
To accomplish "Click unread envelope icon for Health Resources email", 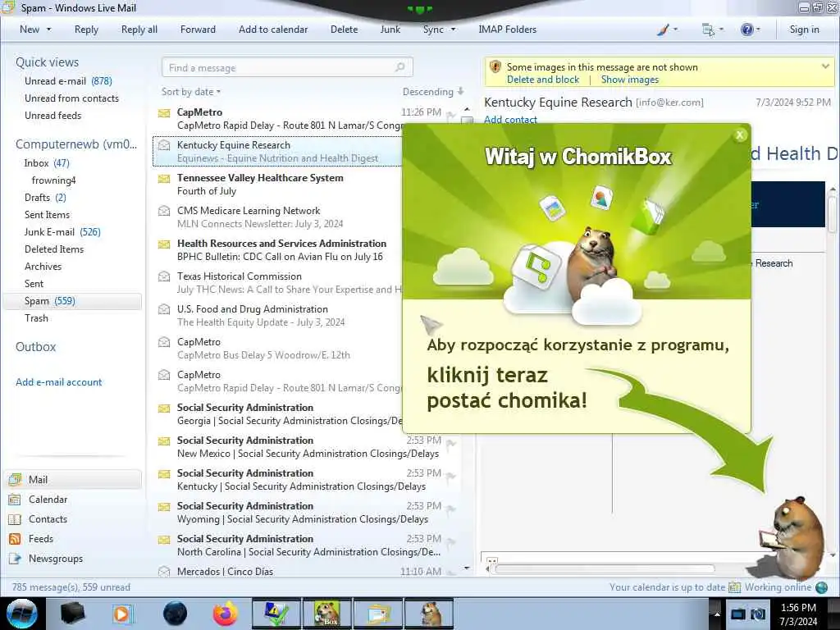I will 164,244.
